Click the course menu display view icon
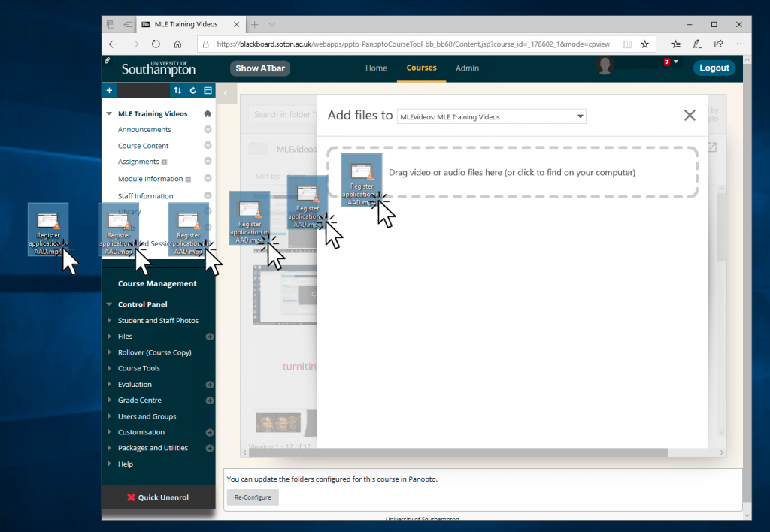The image size is (770, 532). pos(208,90)
